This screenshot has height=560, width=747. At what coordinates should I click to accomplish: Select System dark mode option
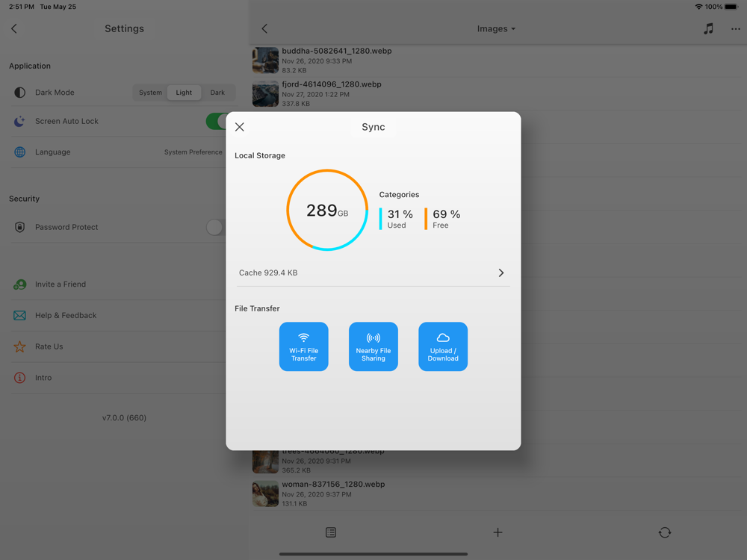point(151,93)
